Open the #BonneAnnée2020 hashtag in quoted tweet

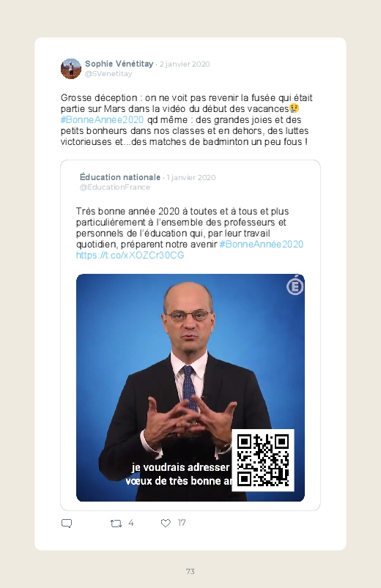(262, 244)
